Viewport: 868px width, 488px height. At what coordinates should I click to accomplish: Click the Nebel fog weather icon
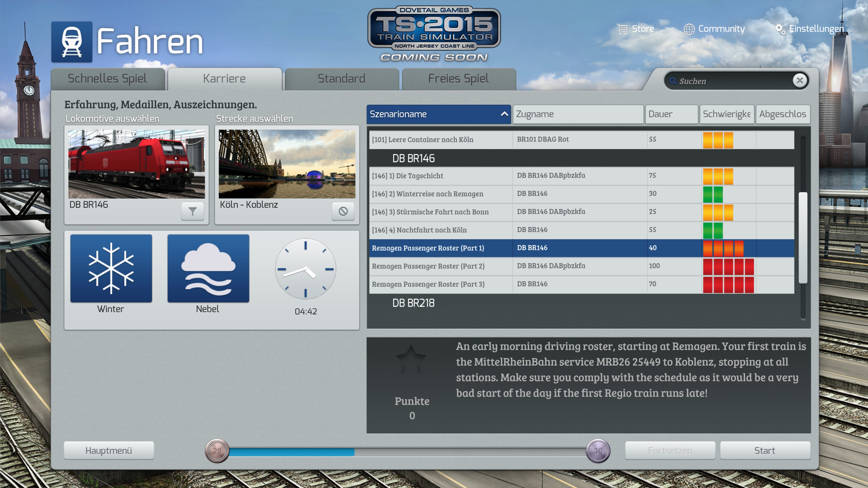[x=208, y=268]
